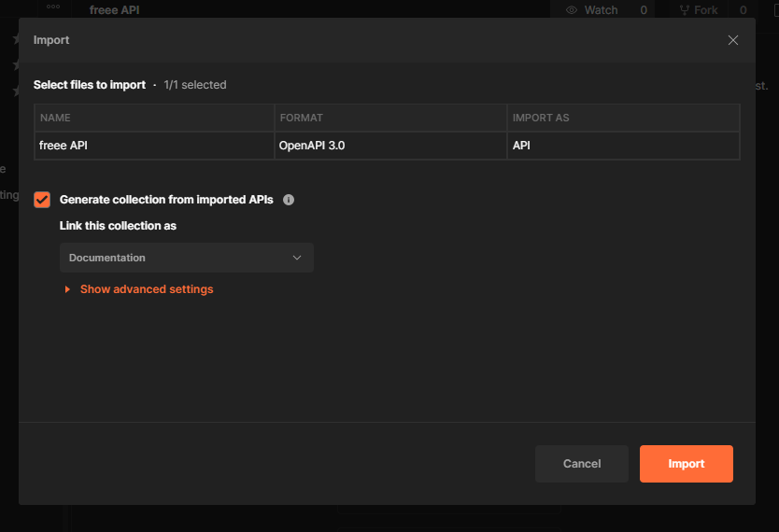Click the orange triangle beside Show advanced settings
Image resolution: width=779 pixels, height=532 pixels.
coord(67,289)
